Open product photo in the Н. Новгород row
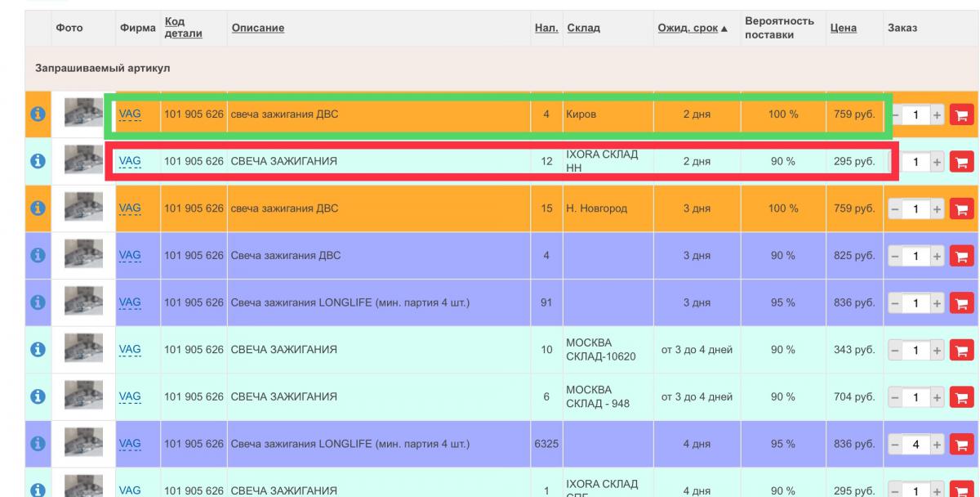980x497 pixels. point(83,208)
